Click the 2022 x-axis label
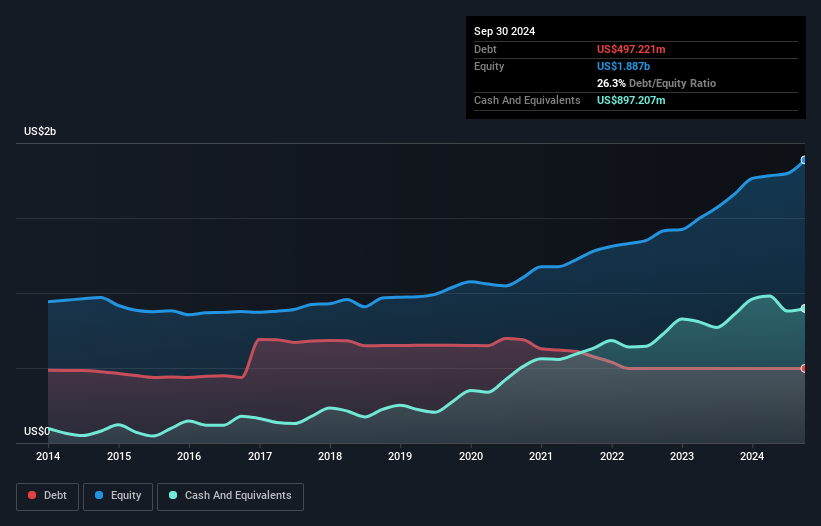The image size is (821, 526). 612,456
